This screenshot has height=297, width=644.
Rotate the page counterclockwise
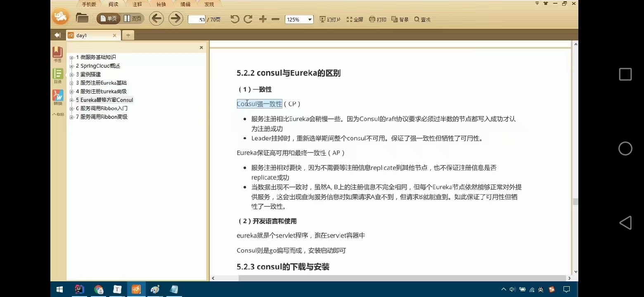(x=234, y=19)
